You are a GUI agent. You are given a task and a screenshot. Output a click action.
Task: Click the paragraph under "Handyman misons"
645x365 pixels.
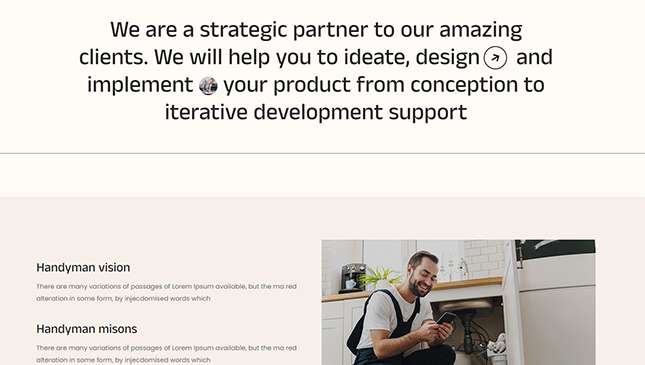tap(166, 354)
